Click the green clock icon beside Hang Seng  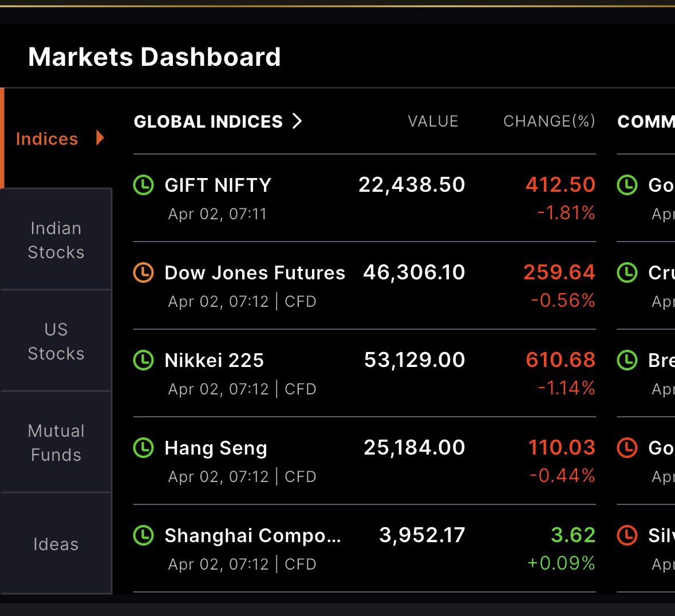pyautogui.click(x=143, y=448)
